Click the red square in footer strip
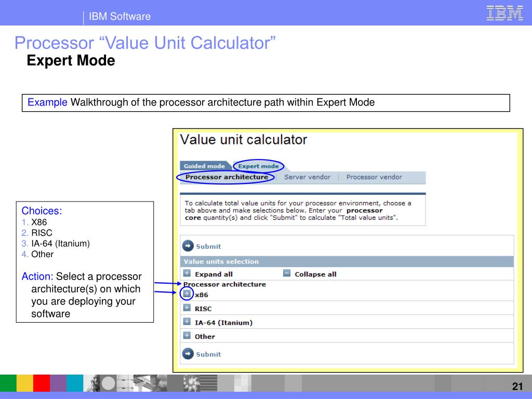532x399 pixels. pos(42,383)
